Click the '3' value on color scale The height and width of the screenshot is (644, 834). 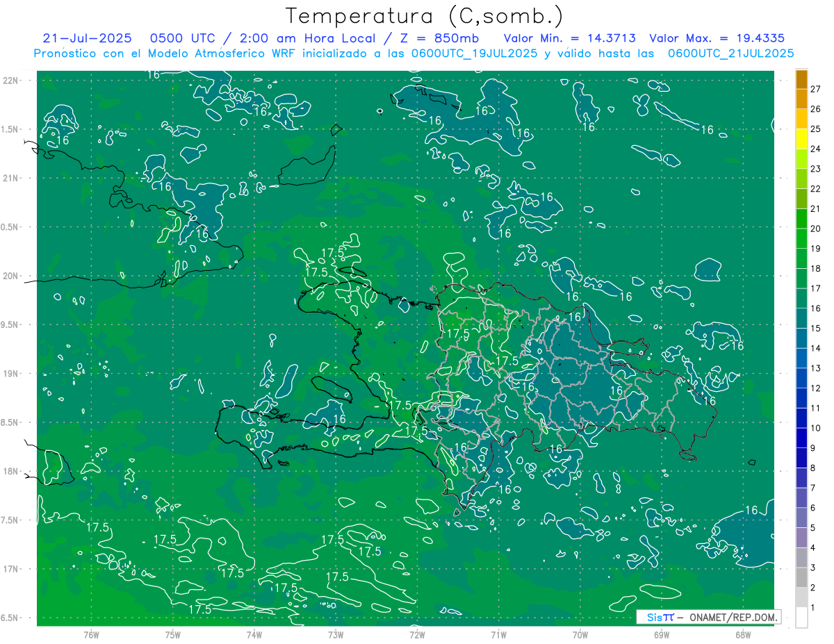tap(813, 568)
